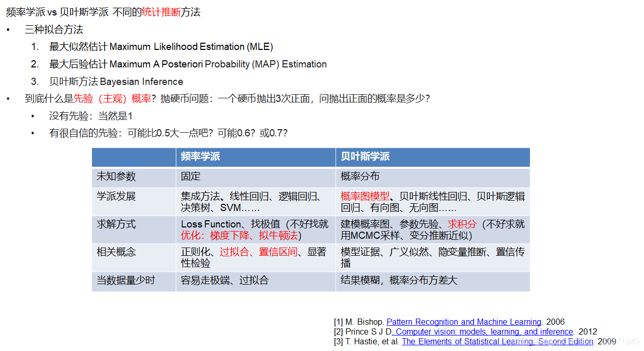Click the cell starting with 正则化、过拟合
644x351 pixels.
[x=256, y=257]
